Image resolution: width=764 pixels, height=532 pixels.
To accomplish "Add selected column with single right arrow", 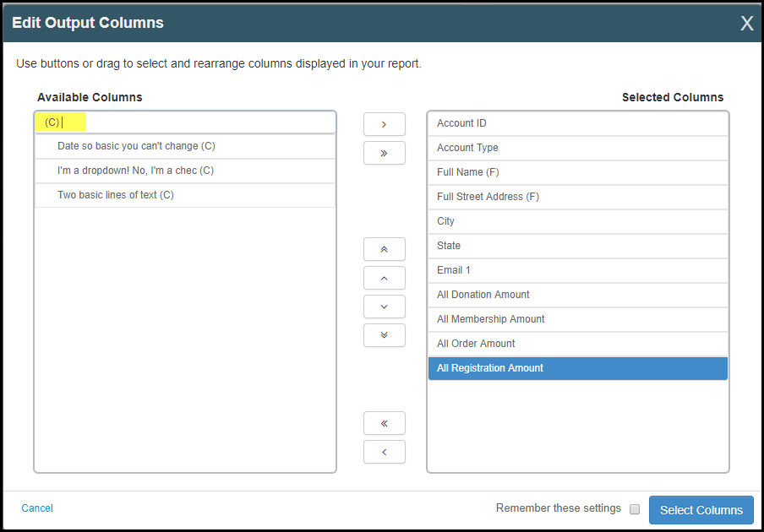I will point(384,124).
